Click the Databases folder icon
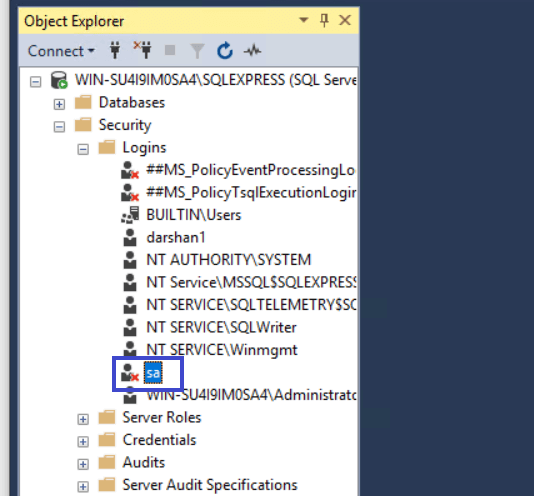The image size is (534, 496). [83, 102]
